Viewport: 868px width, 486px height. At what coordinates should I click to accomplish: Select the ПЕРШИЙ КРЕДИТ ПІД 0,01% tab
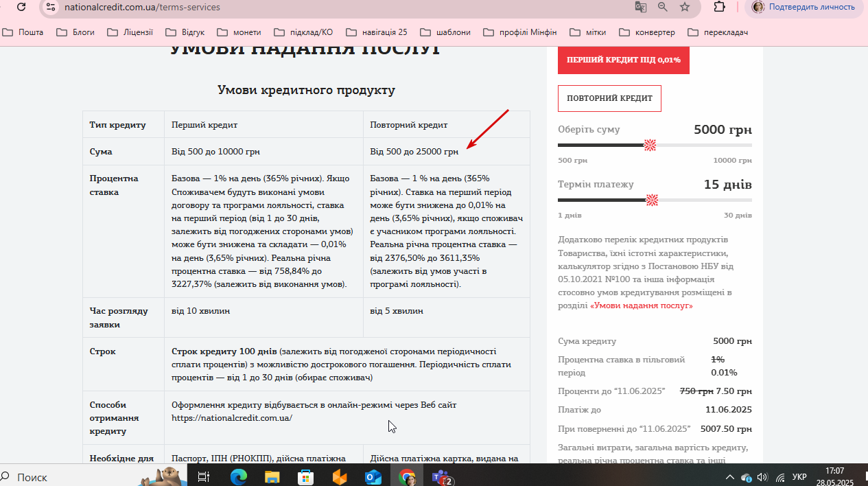pos(624,60)
